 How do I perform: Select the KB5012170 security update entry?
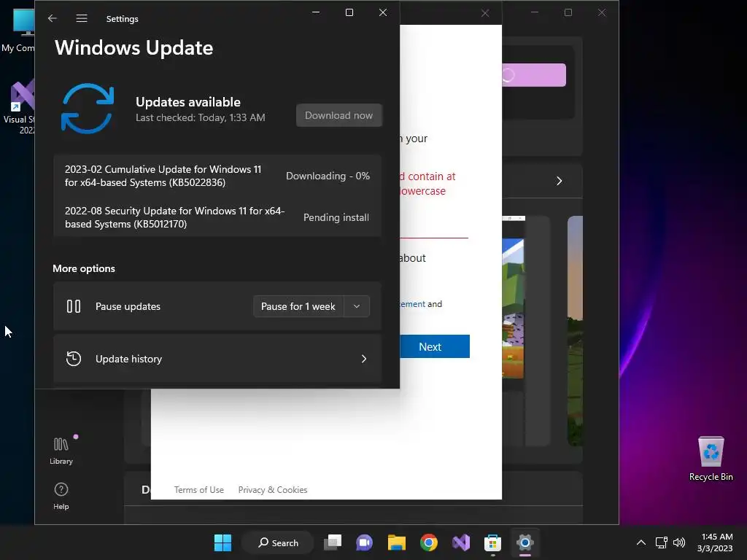[217, 217]
